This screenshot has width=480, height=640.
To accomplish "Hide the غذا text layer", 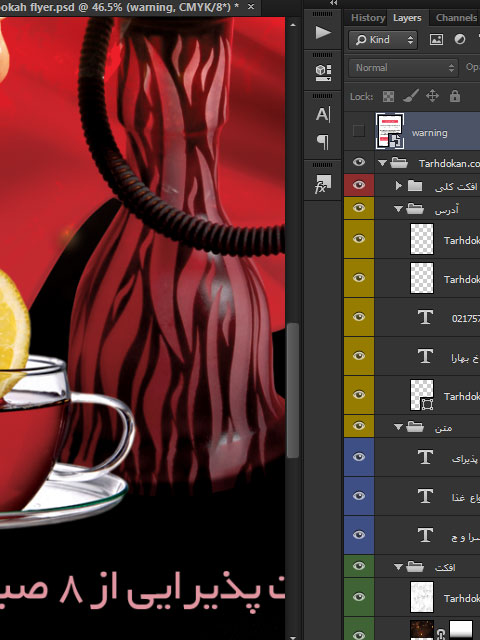I will (359, 496).
